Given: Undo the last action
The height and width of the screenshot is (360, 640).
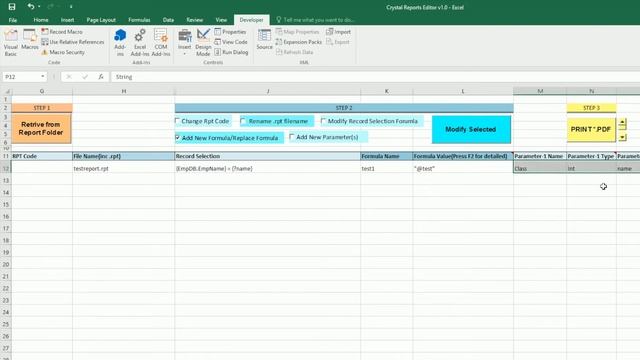Looking at the screenshot, I should click(31, 7).
